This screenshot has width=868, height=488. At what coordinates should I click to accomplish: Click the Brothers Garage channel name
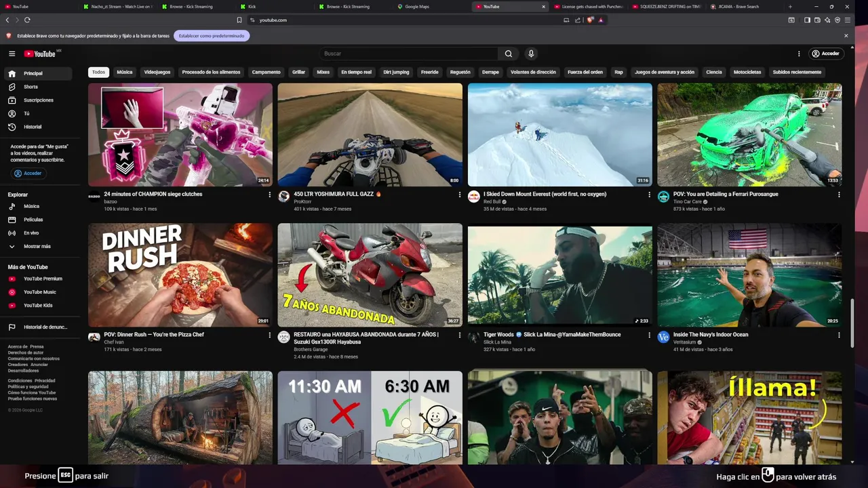[x=311, y=349]
